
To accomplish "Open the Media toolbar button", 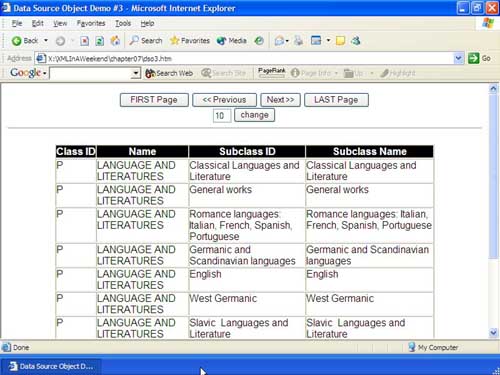I will [231, 41].
